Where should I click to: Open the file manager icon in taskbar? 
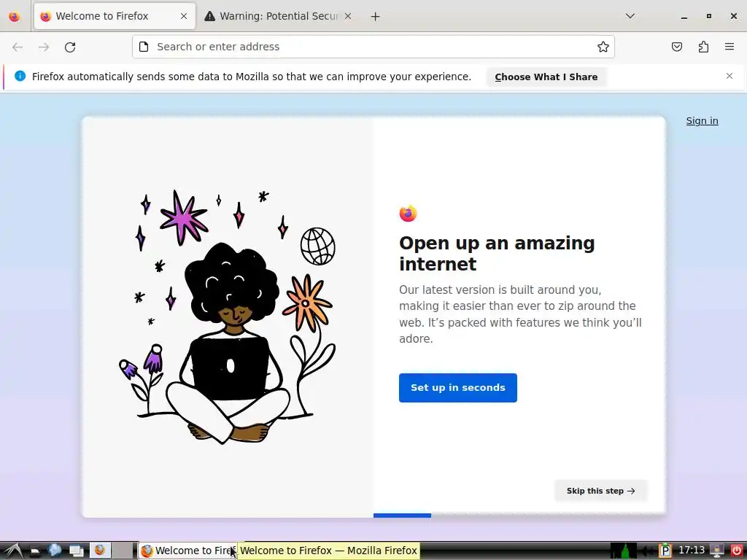[35, 551]
